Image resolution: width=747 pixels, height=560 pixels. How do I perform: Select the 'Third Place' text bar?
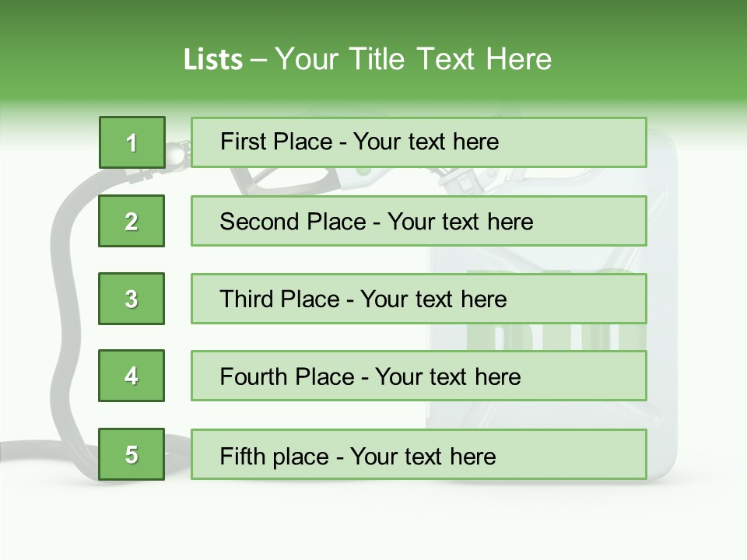click(x=419, y=299)
